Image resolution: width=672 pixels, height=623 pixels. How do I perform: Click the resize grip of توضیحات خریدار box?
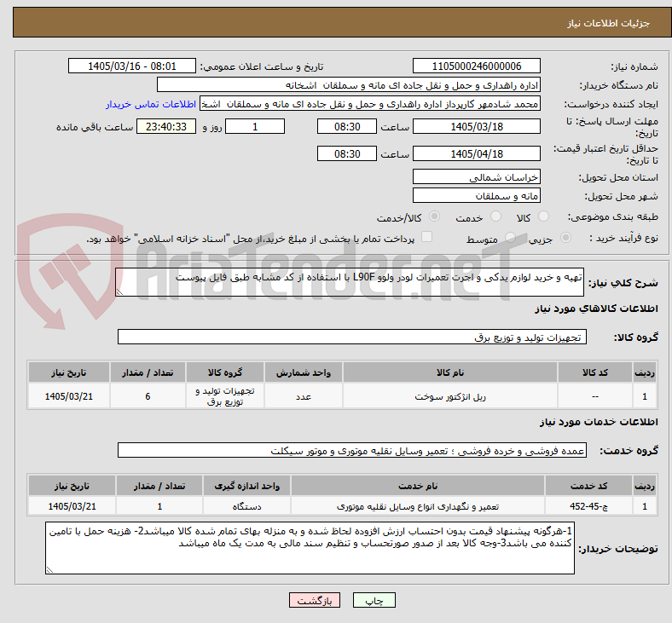(49, 570)
